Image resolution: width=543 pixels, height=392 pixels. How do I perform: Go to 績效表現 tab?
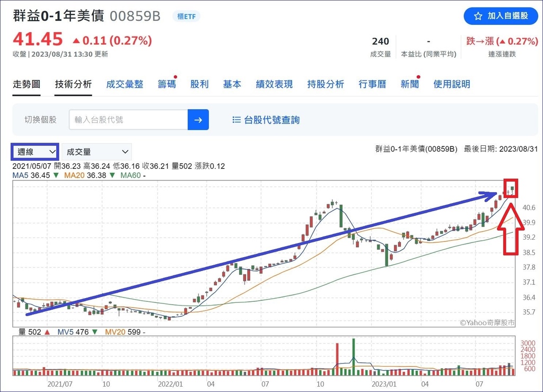(x=274, y=84)
